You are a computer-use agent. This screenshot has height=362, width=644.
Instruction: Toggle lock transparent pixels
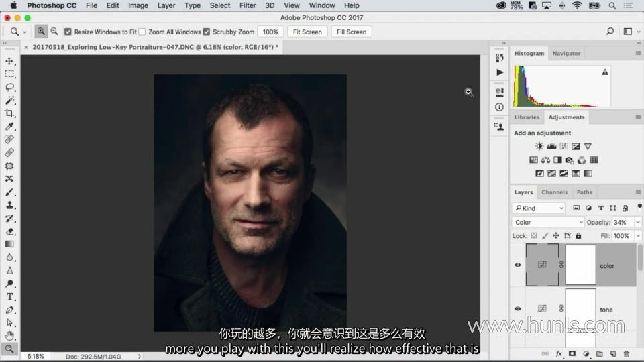[x=534, y=235]
